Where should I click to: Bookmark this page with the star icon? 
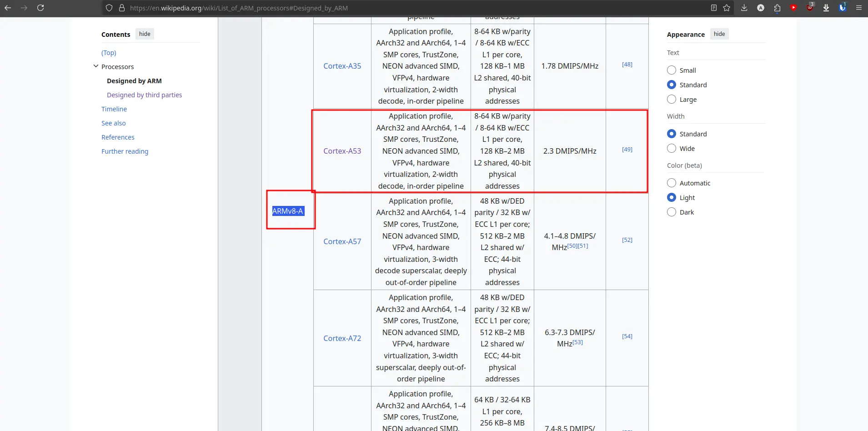pyautogui.click(x=727, y=8)
